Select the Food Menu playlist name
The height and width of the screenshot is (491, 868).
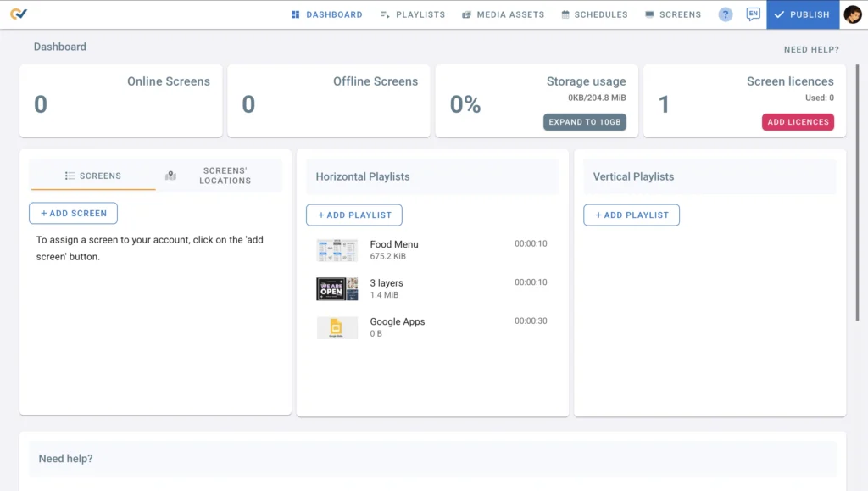(394, 244)
